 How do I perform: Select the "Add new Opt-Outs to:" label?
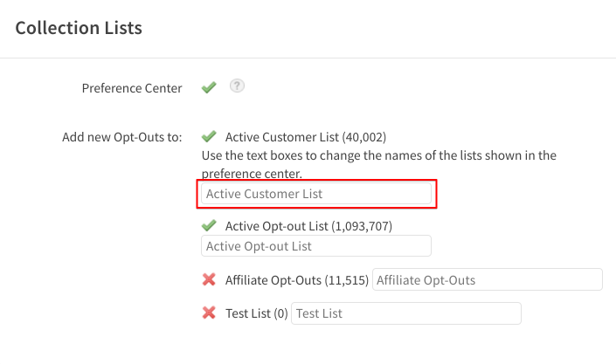(122, 137)
